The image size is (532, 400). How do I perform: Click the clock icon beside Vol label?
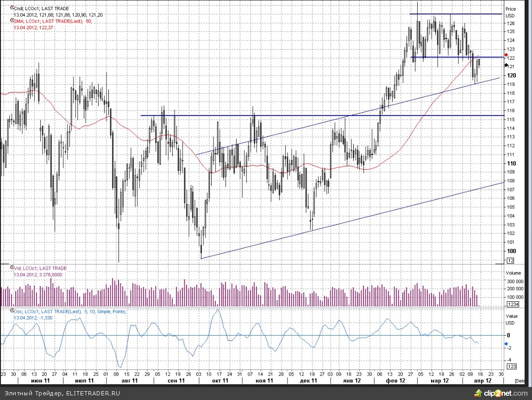pyautogui.click(x=11, y=268)
